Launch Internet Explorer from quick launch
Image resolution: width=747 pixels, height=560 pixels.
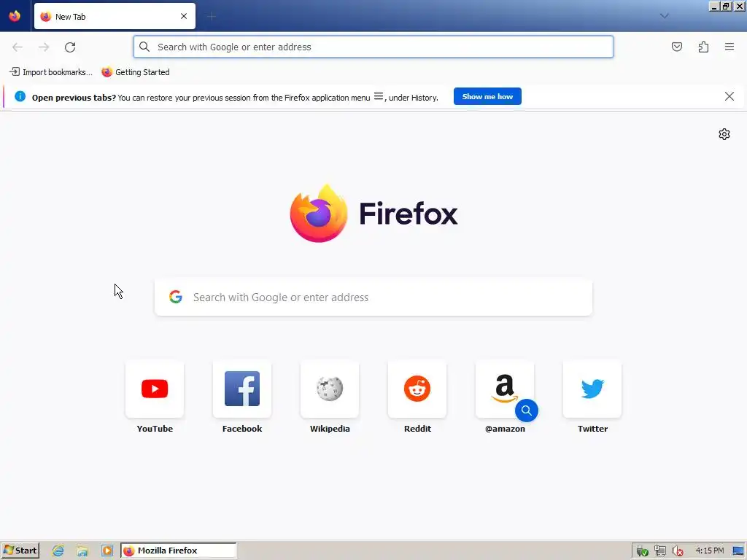pos(58,551)
